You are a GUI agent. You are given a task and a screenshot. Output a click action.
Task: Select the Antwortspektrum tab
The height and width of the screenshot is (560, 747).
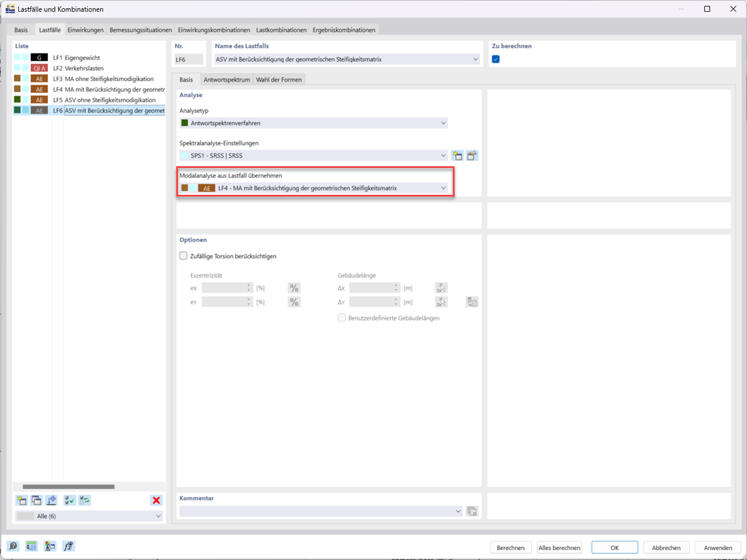(227, 80)
